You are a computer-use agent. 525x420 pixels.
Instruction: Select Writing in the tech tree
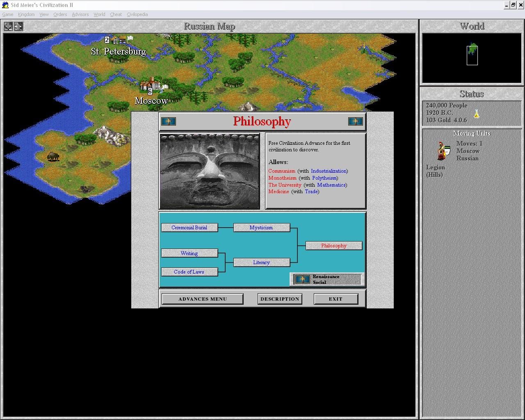coord(189,253)
